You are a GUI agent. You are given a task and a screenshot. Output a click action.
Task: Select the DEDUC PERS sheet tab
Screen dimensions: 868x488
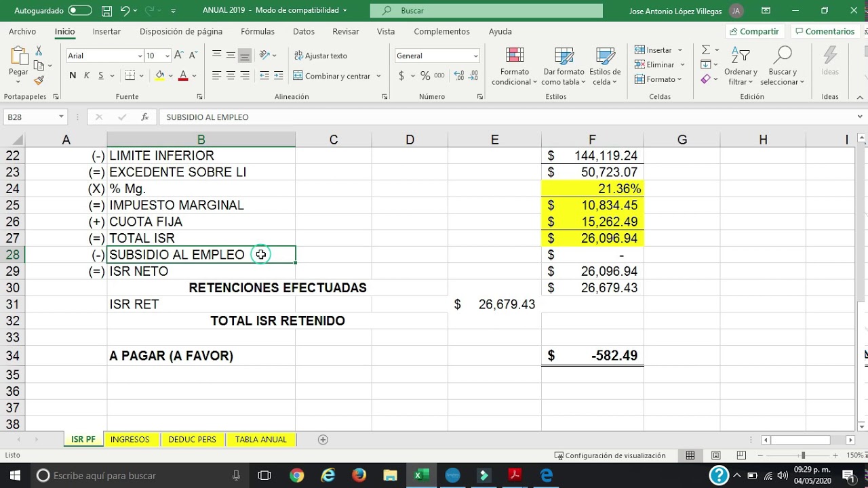pos(192,439)
